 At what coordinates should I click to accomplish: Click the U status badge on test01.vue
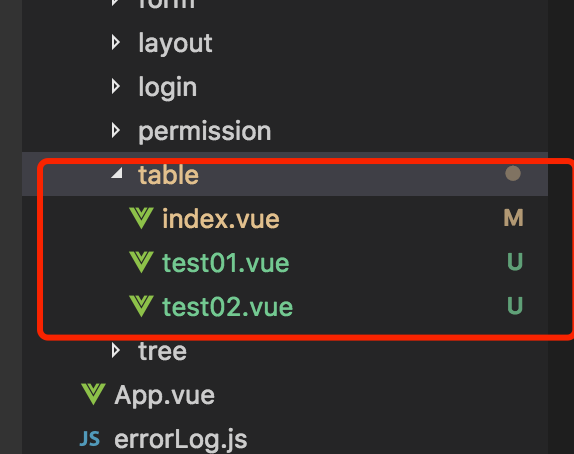pos(515,262)
